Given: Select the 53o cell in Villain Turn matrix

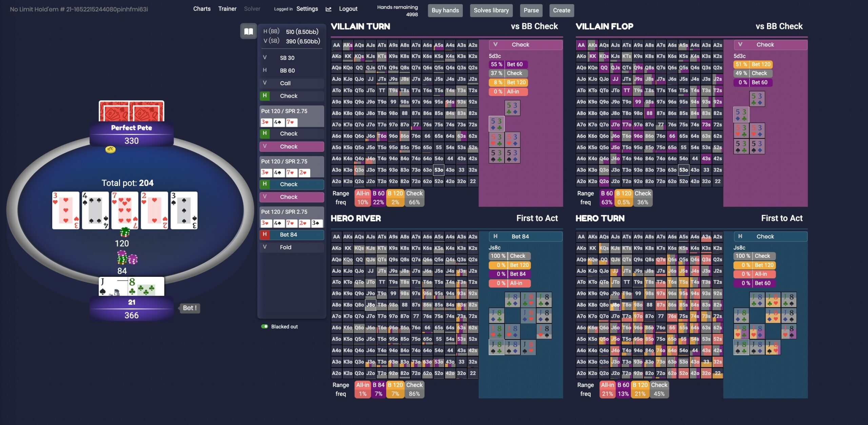Looking at the screenshot, I should coord(439,170).
